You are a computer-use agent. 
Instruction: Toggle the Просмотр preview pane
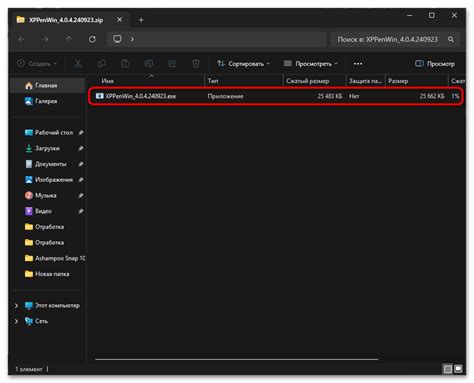pos(435,63)
